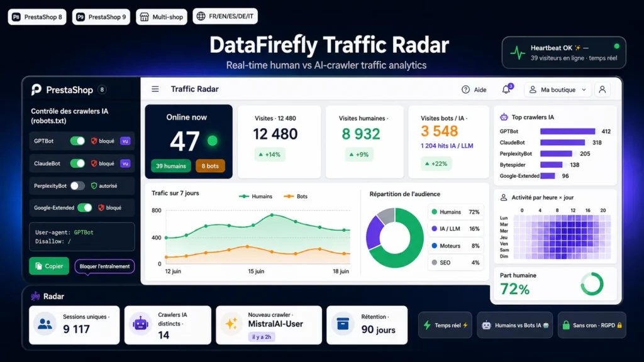Viewport: 644px width, 362px height.
Task: Click the FR/EN/ES/DE/IT languages badge
Action: (225, 16)
